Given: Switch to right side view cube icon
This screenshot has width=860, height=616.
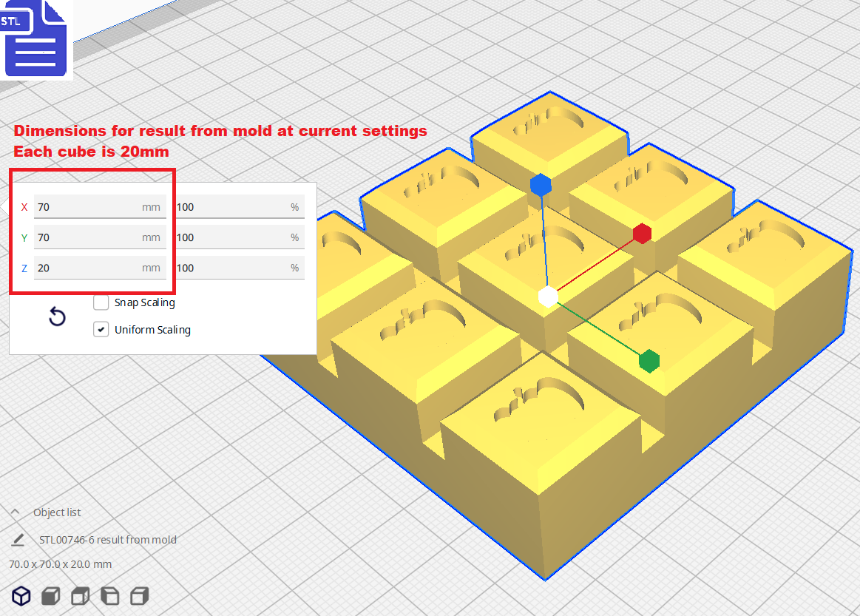Looking at the screenshot, I should tap(140, 596).
